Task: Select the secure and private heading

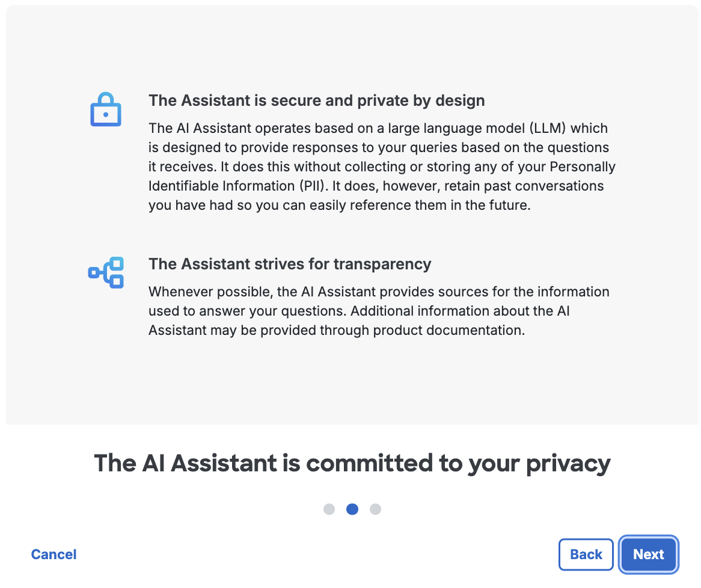Action: [x=317, y=100]
